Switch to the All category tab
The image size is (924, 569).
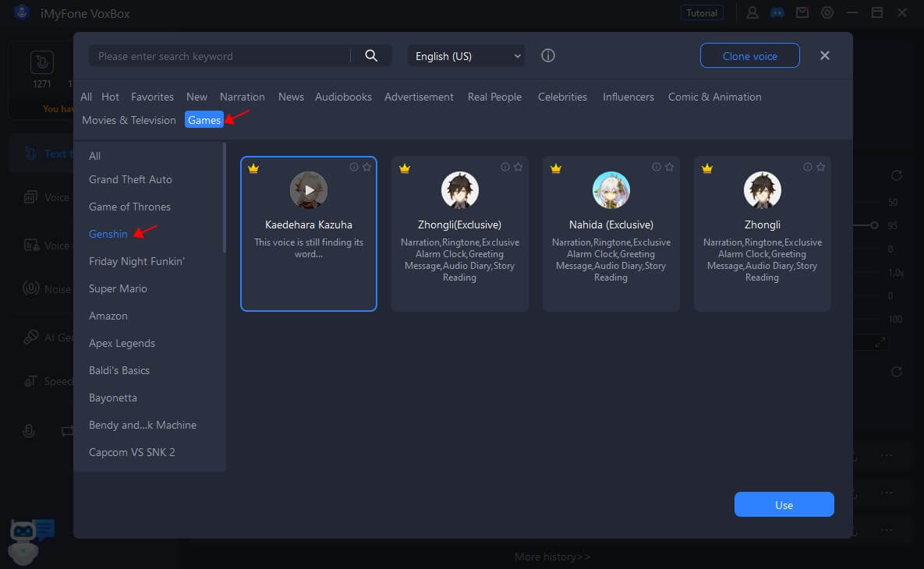click(86, 97)
